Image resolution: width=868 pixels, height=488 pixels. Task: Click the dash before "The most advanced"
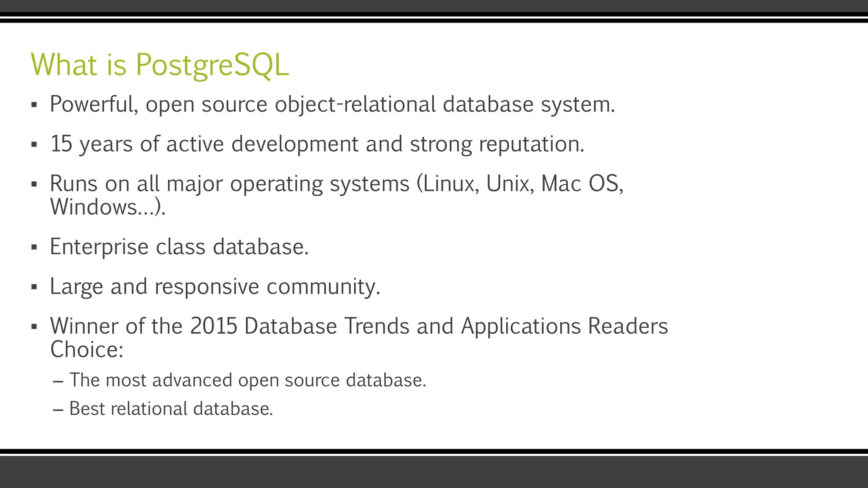[x=58, y=381]
